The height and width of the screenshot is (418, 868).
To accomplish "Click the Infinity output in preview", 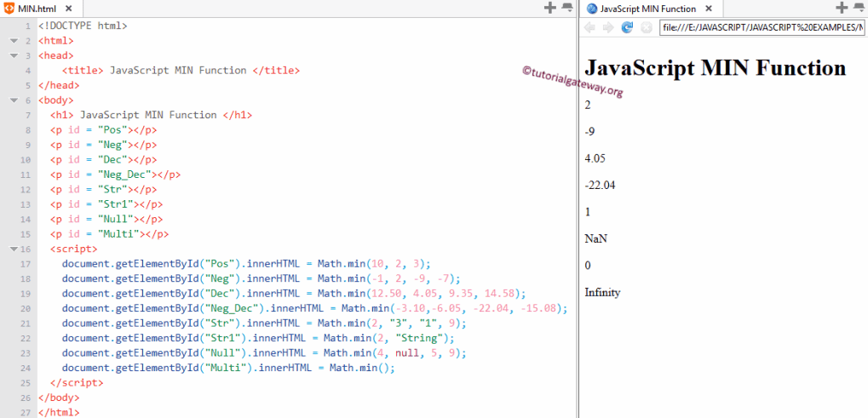I will pos(602,293).
